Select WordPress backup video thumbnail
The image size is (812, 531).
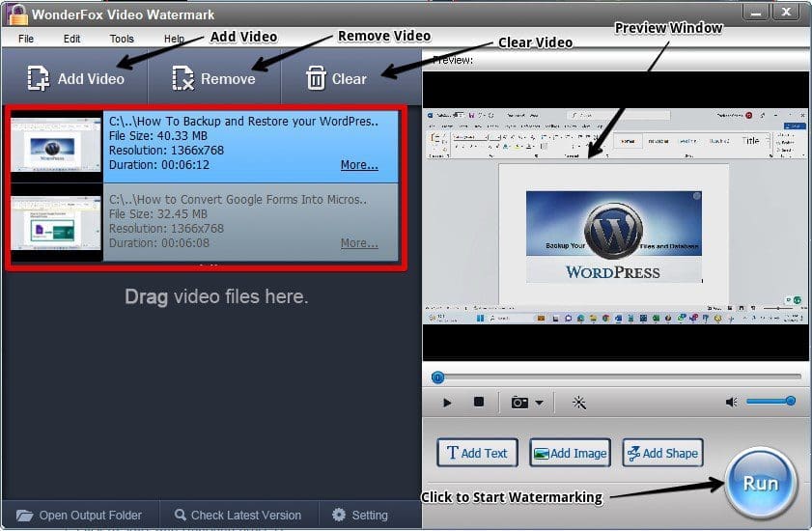point(56,146)
